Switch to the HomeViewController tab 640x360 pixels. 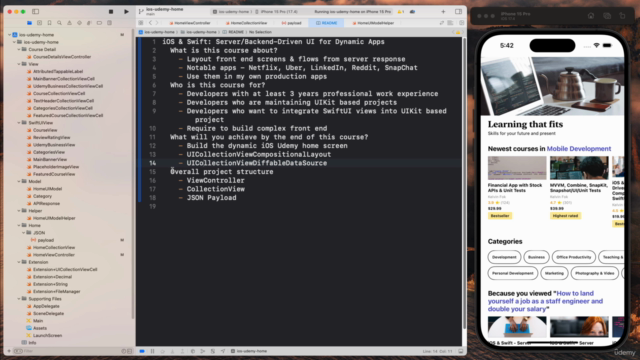(x=190, y=23)
